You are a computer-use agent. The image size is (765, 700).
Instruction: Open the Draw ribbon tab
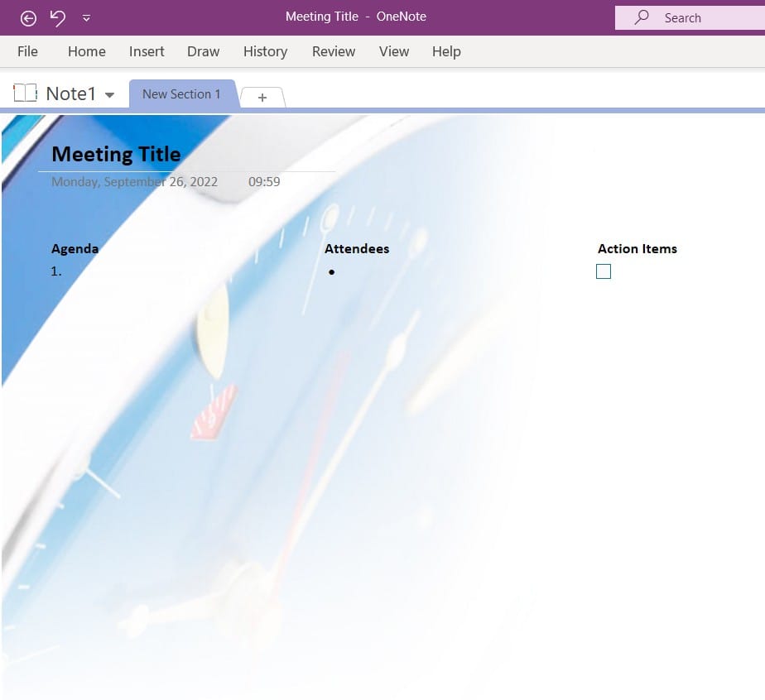203,51
